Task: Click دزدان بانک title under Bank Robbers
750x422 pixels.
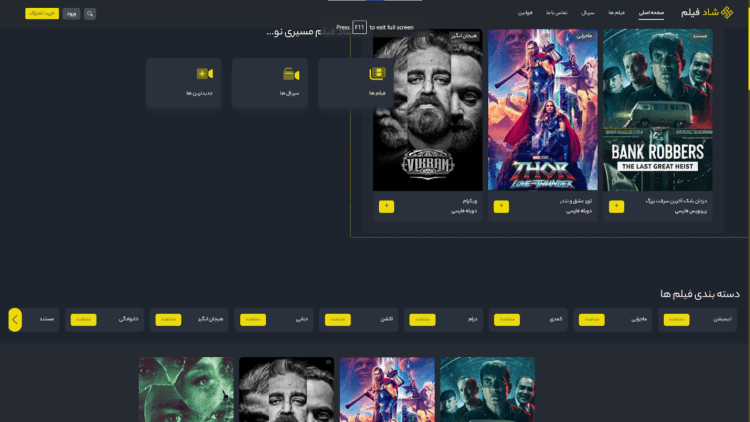Action: [x=676, y=201]
